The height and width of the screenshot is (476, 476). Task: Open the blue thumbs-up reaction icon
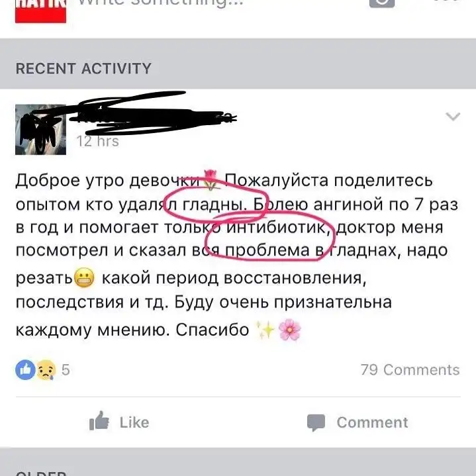(26, 370)
